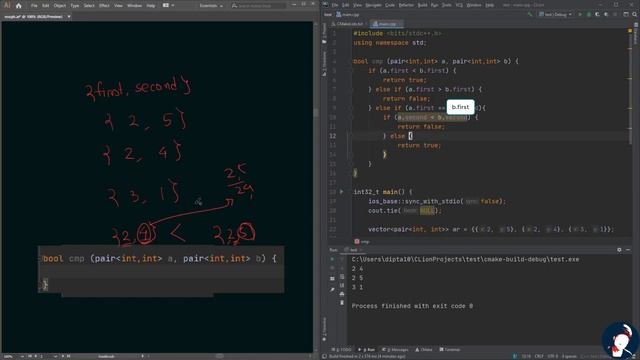Click the Build hammer icon

click(x=530, y=14)
